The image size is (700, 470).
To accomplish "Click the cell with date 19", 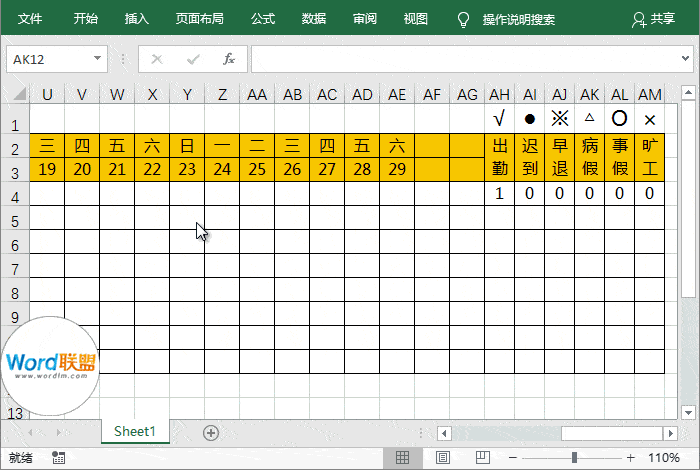I will tap(47, 169).
